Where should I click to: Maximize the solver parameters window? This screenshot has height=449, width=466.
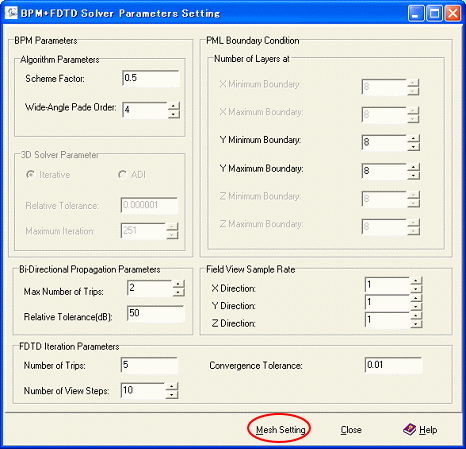tap(434, 14)
